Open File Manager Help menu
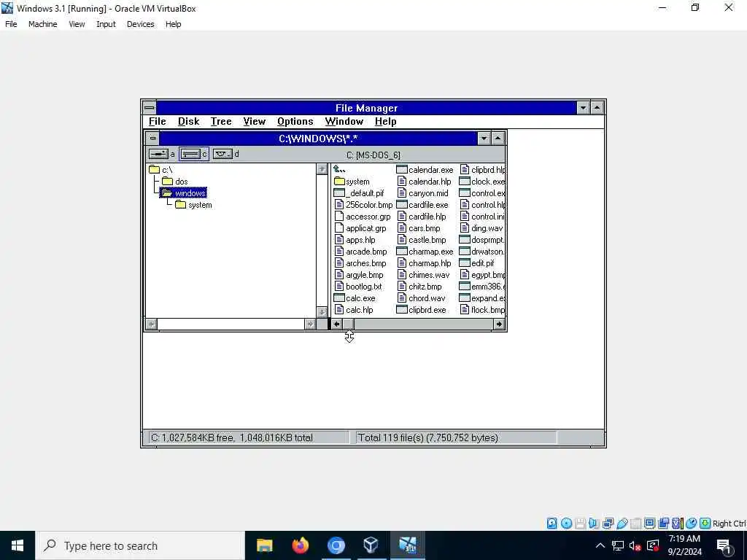 385,122
